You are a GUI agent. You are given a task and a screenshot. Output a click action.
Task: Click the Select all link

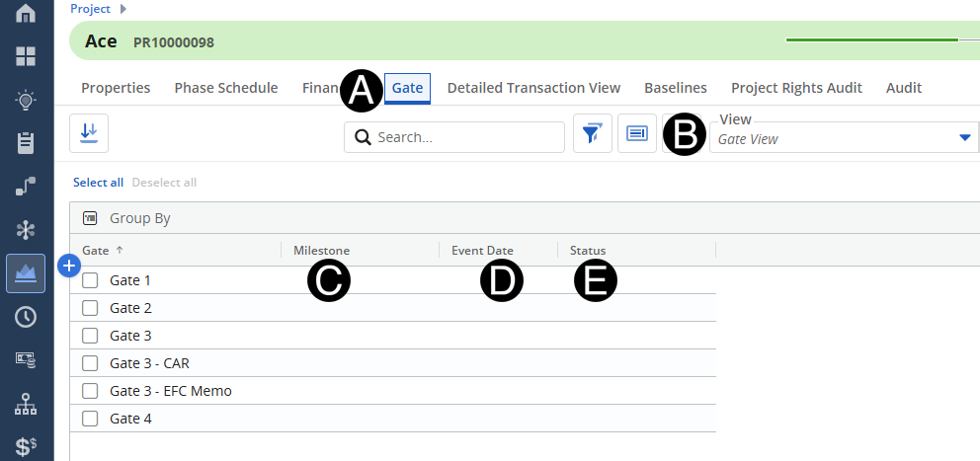point(98,183)
